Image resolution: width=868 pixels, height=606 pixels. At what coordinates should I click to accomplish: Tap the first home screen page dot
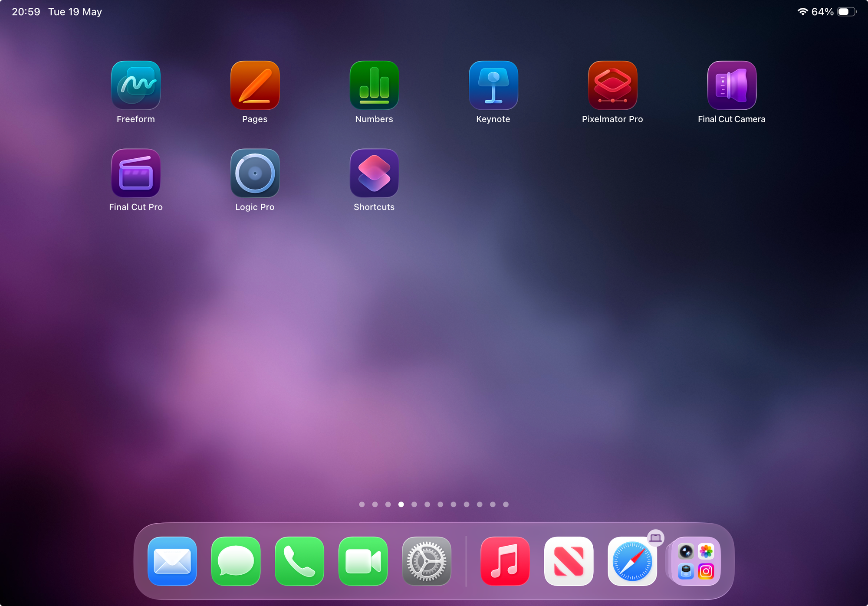click(362, 504)
